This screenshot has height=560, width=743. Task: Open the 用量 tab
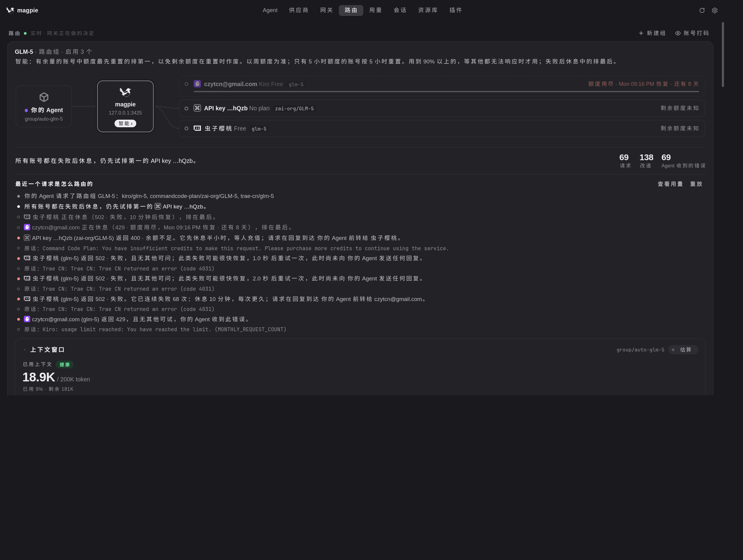coord(376,10)
